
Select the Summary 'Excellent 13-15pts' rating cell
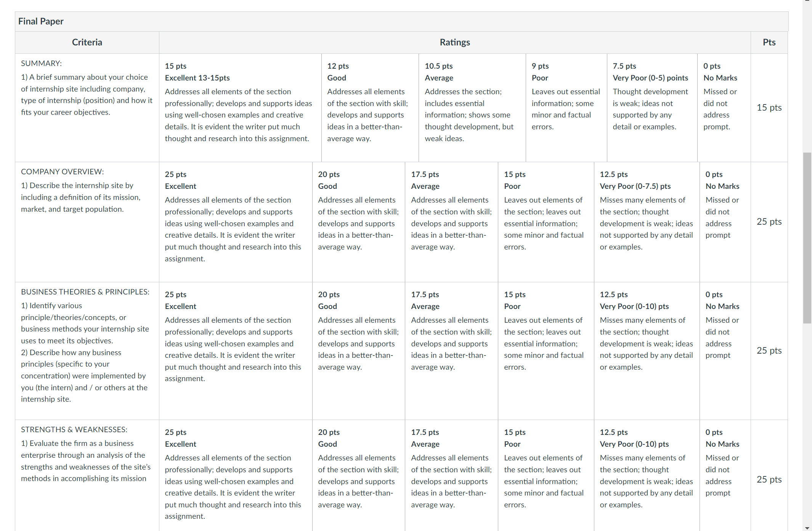tap(240, 108)
